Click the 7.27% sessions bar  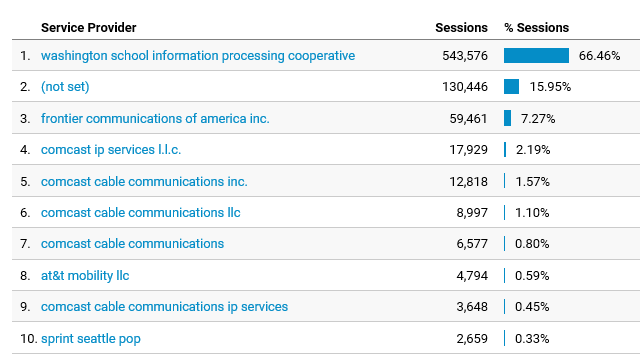(x=507, y=118)
